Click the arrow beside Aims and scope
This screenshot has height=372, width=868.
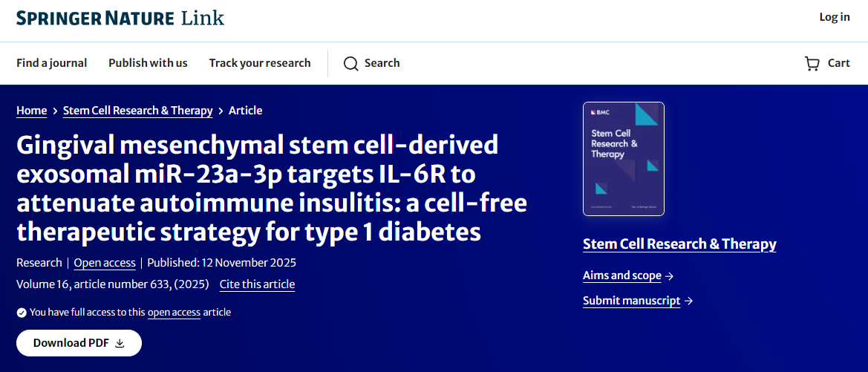(x=670, y=276)
